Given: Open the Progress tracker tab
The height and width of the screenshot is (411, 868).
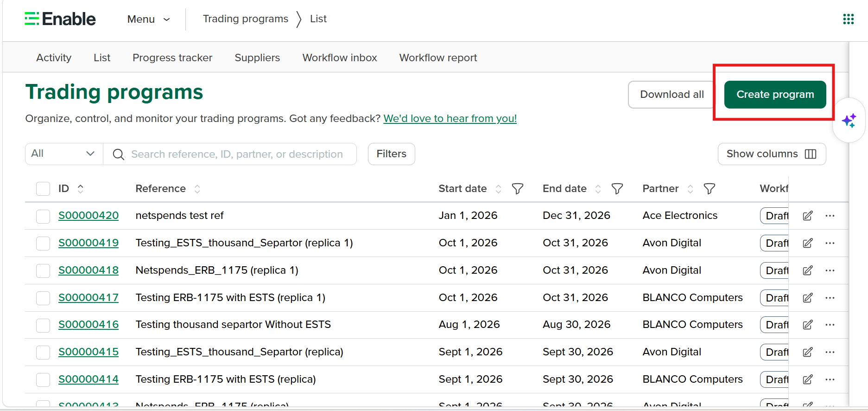Looking at the screenshot, I should (172, 58).
